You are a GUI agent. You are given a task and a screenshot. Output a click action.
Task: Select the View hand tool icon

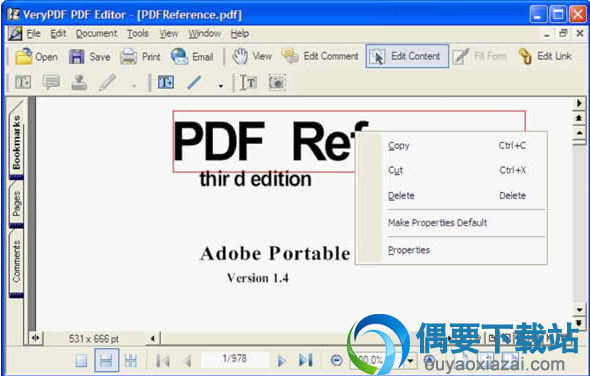(x=240, y=56)
